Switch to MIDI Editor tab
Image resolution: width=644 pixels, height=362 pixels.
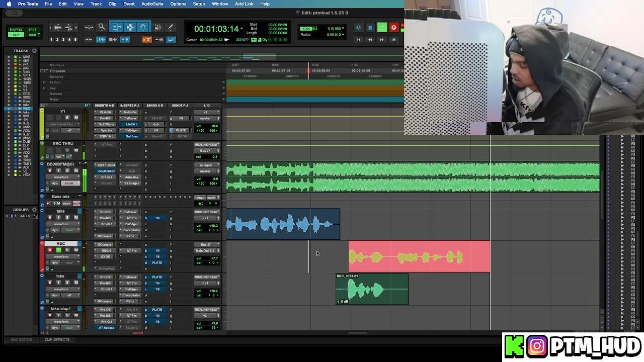21,340
